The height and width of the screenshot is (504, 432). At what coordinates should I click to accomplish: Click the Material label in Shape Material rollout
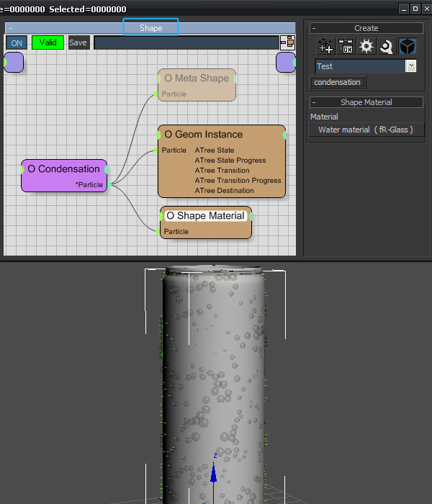click(x=324, y=117)
